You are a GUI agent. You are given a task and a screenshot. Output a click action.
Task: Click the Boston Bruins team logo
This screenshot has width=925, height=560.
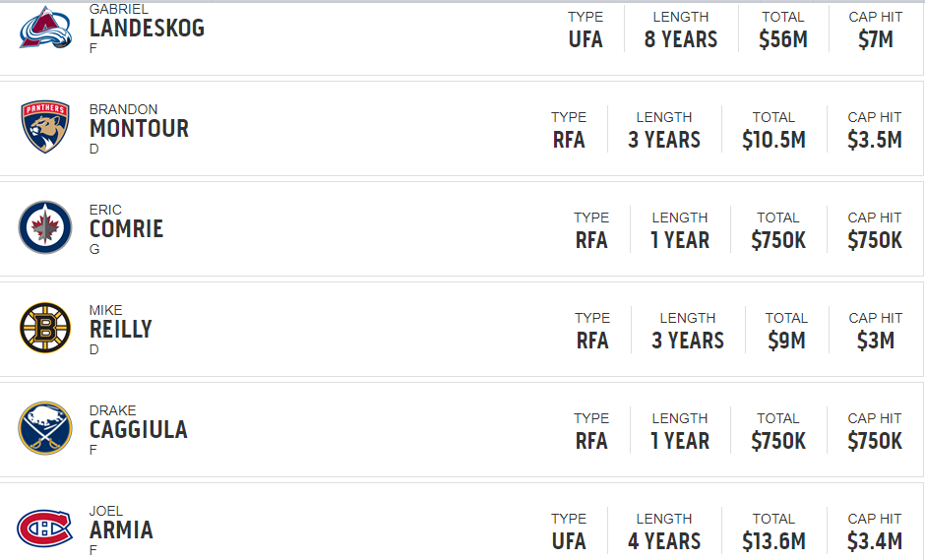[x=45, y=328]
